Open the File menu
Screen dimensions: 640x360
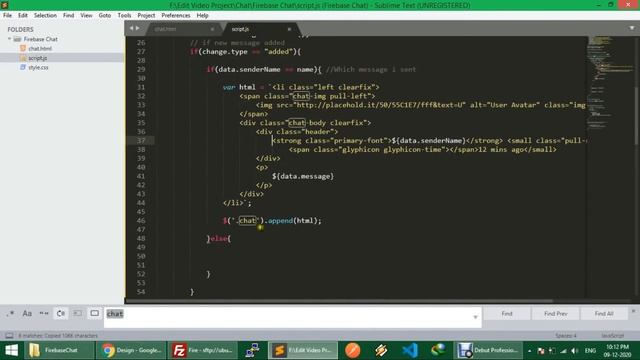(x=7, y=15)
